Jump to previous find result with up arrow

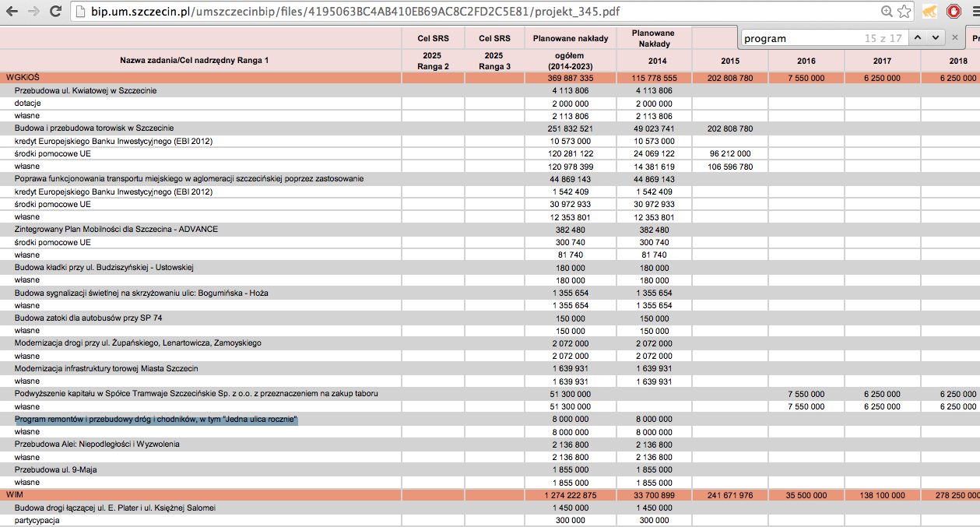918,37
